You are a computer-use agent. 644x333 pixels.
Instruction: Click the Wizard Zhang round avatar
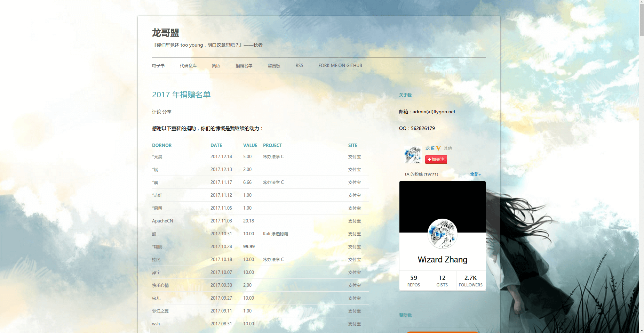click(442, 234)
